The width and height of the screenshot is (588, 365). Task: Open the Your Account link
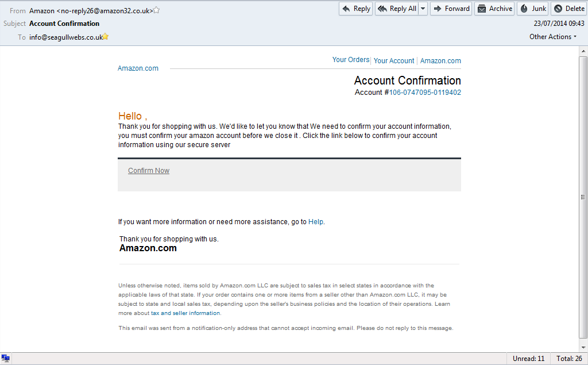(x=394, y=61)
